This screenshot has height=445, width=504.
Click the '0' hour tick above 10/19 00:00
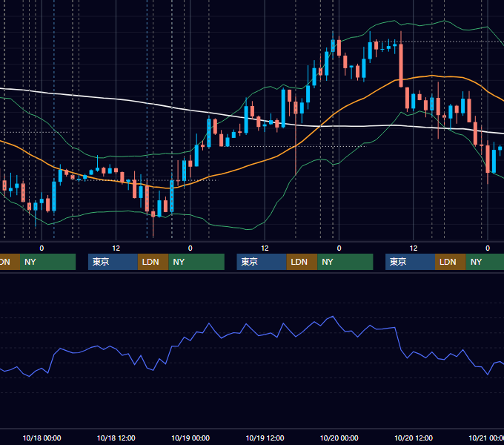pyautogui.click(x=190, y=248)
